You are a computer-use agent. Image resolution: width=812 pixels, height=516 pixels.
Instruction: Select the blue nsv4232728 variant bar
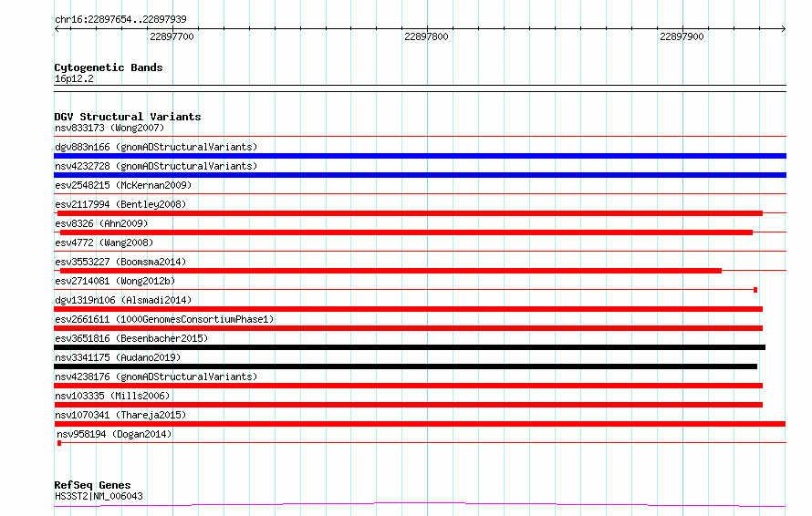pos(420,175)
